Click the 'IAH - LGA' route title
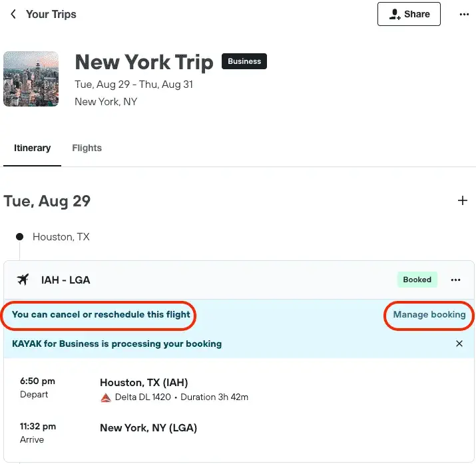Viewport: 476px width, 464px height. 65,280
